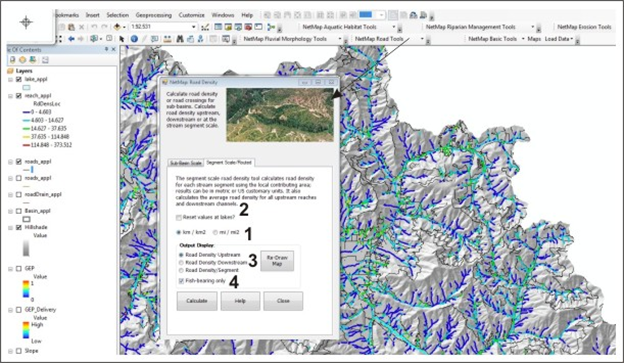Click the Go To XY tool icon
The image size is (624, 363).
coord(201,39)
